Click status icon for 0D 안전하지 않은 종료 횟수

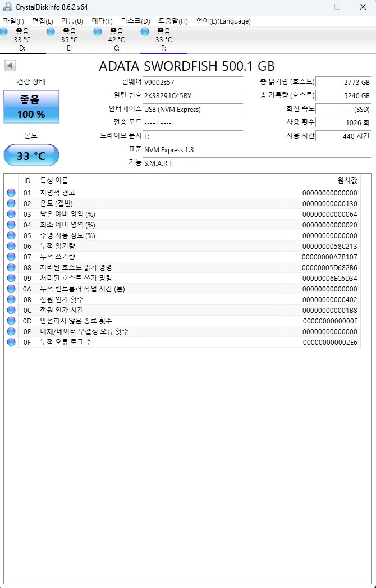coord(11,321)
